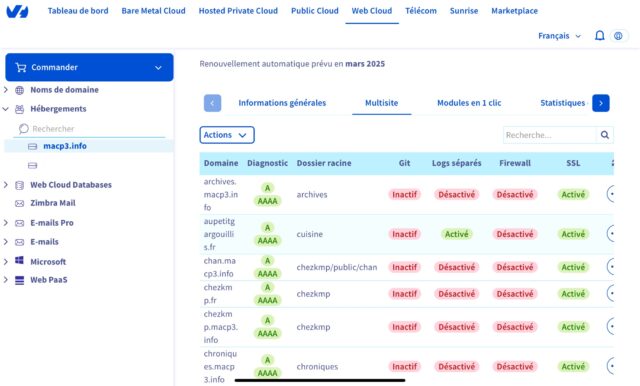Screen dimensions: 640x386
Task: Select macp3.info hosting in sidebar
Action: tap(65, 146)
